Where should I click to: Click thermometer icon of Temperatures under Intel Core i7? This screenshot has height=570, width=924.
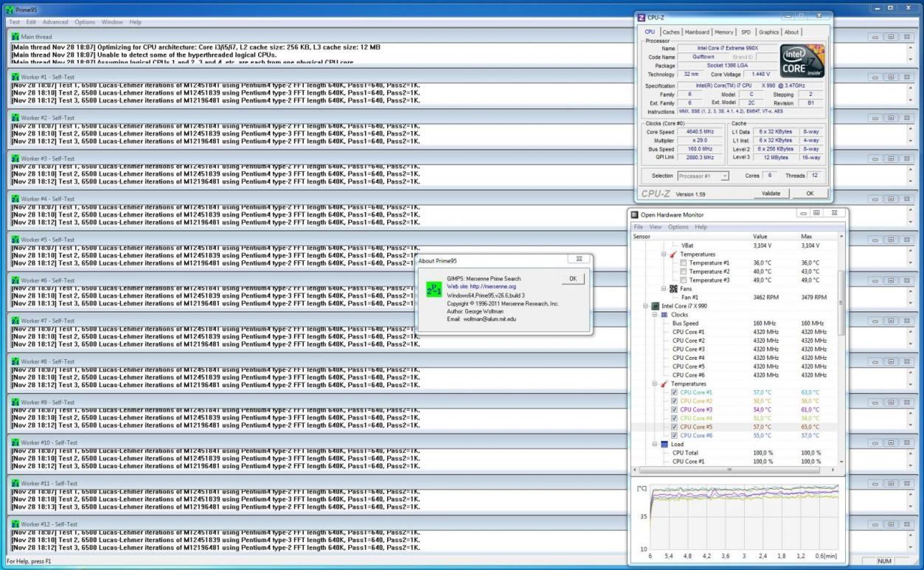(664, 383)
